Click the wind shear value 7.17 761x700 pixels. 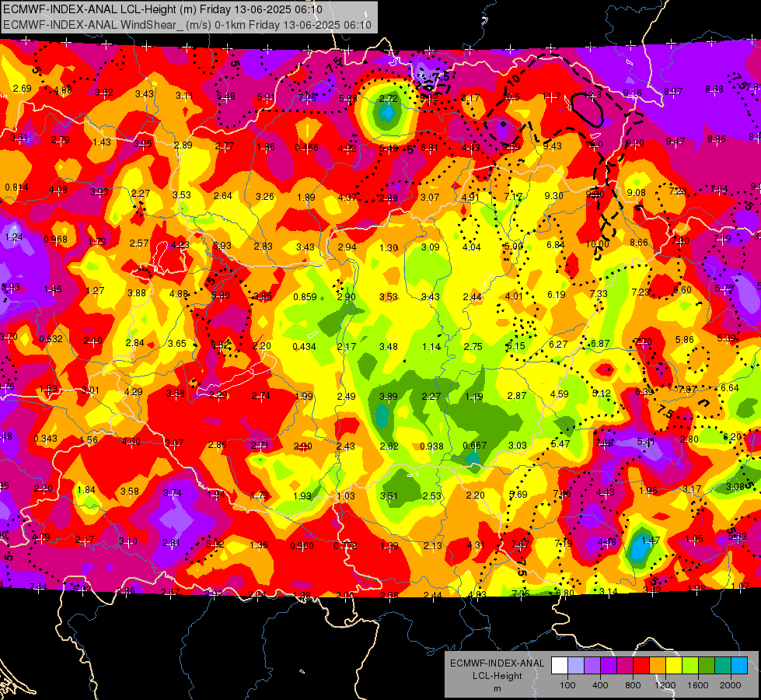click(513, 196)
